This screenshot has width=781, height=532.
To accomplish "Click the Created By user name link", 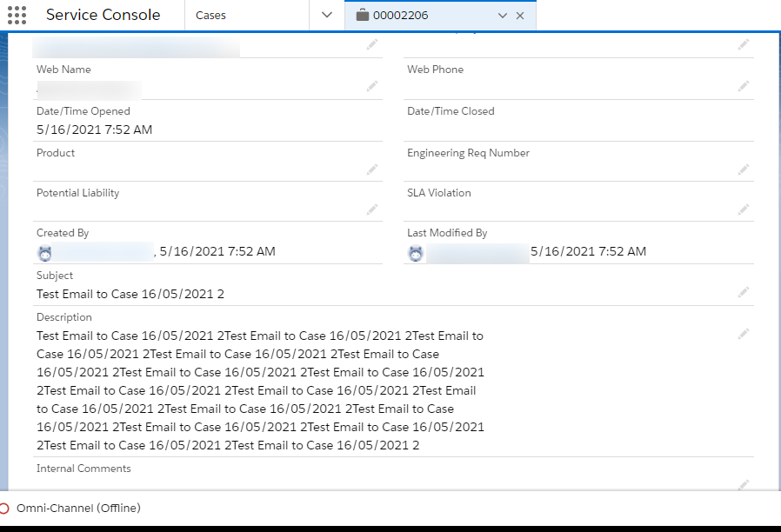I will click(x=104, y=252).
